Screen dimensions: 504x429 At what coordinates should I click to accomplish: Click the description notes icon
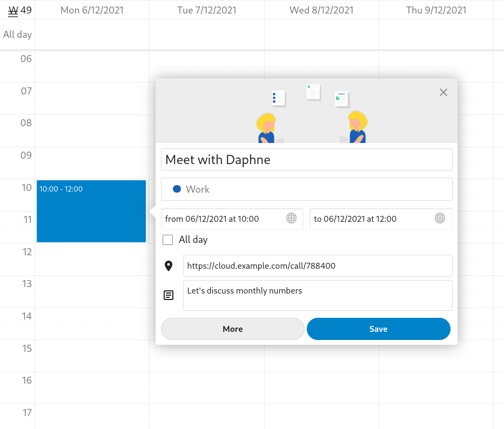169,295
